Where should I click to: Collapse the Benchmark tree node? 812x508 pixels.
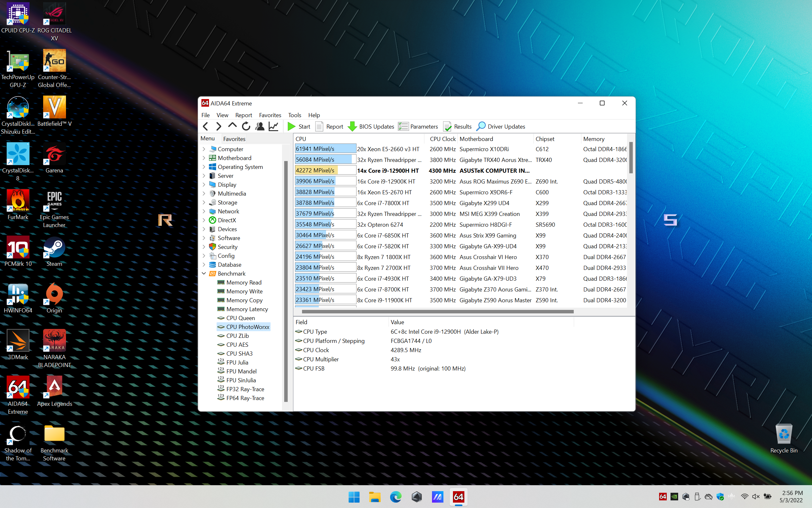(x=204, y=273)
